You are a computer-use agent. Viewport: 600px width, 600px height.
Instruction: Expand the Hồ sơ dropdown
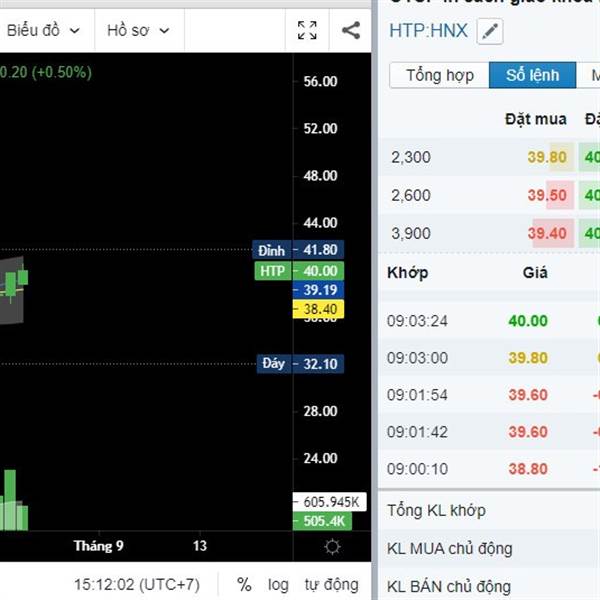[138, 30]
